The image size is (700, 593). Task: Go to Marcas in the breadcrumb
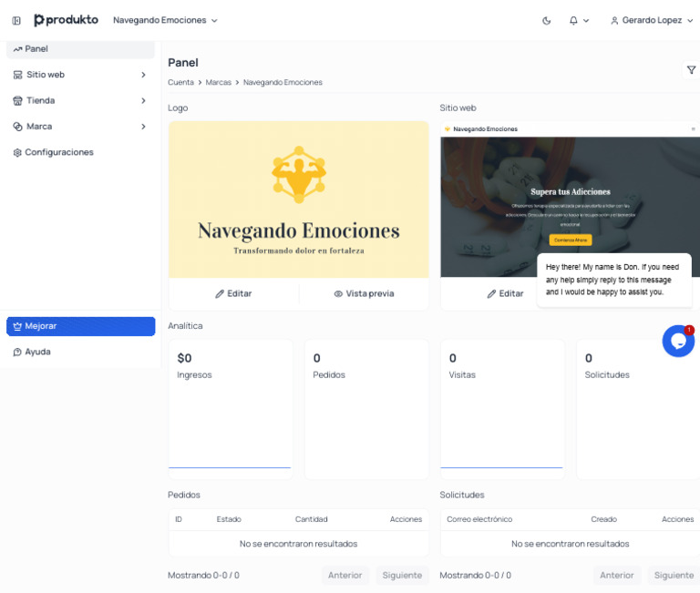(x=219, y=82)
